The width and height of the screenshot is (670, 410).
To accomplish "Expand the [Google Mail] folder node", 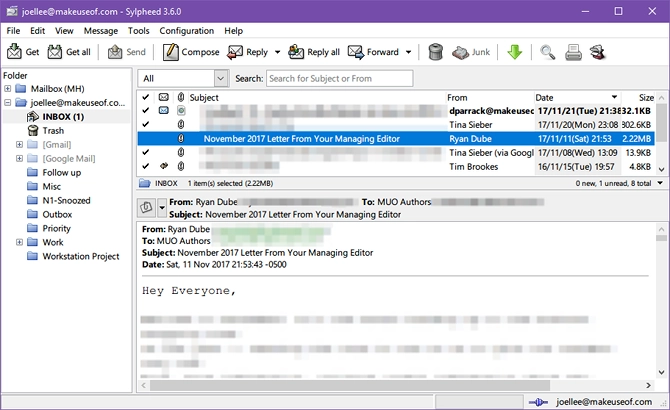I will tap(19, 158).
